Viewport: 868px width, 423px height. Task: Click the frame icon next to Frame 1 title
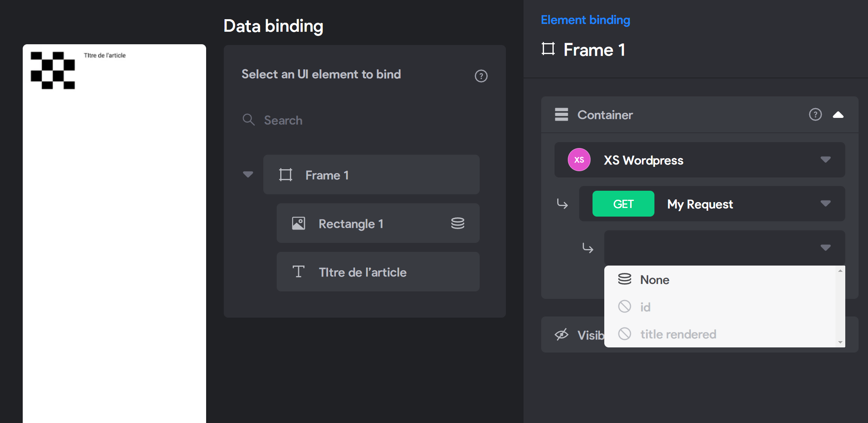tap(548, 49)
